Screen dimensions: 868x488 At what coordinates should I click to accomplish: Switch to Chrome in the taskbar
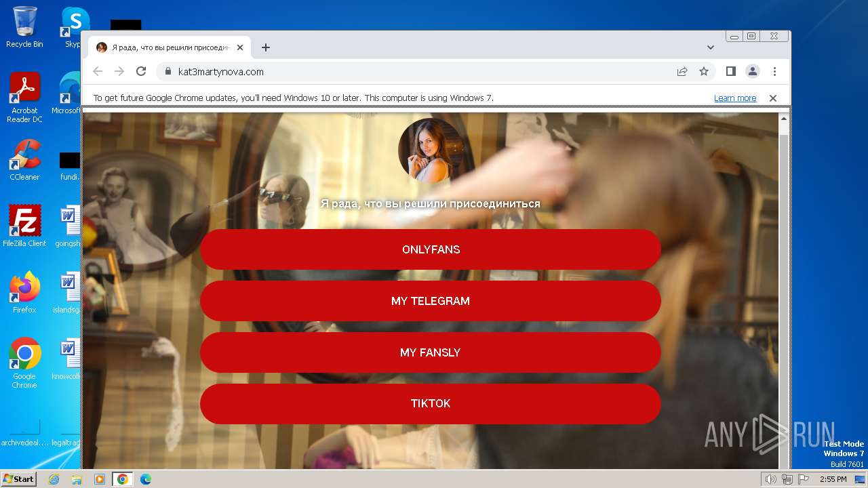click(123, 479)
